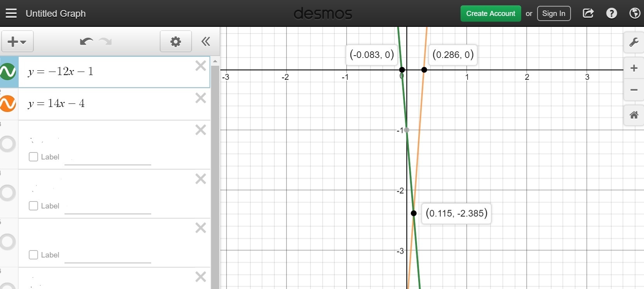Delete the y = −12x − 1 expression

click(201, 66)
